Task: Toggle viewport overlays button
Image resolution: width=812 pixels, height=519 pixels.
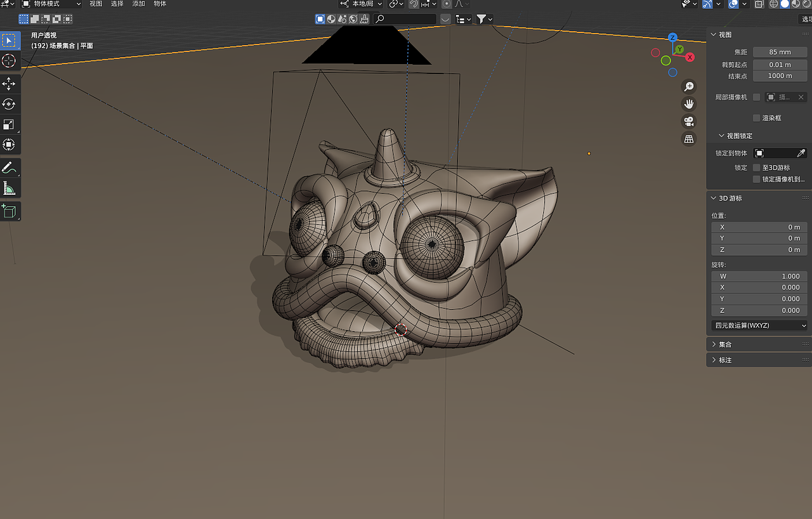Action: click(734, 4)
